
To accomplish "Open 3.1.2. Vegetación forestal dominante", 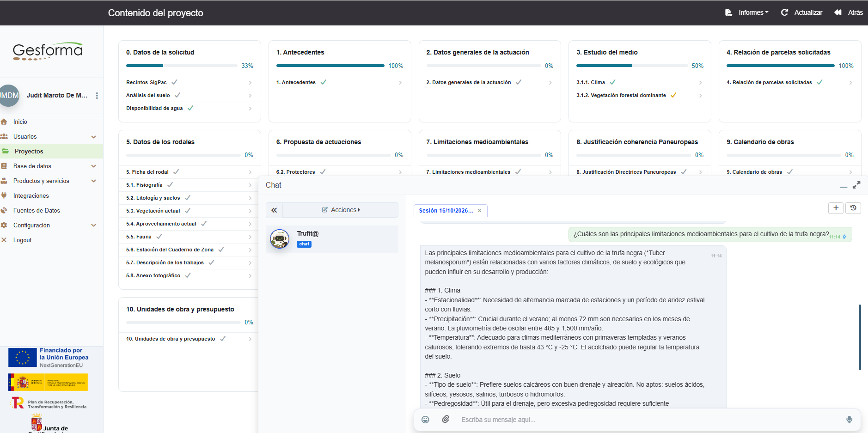I will 640,95.
